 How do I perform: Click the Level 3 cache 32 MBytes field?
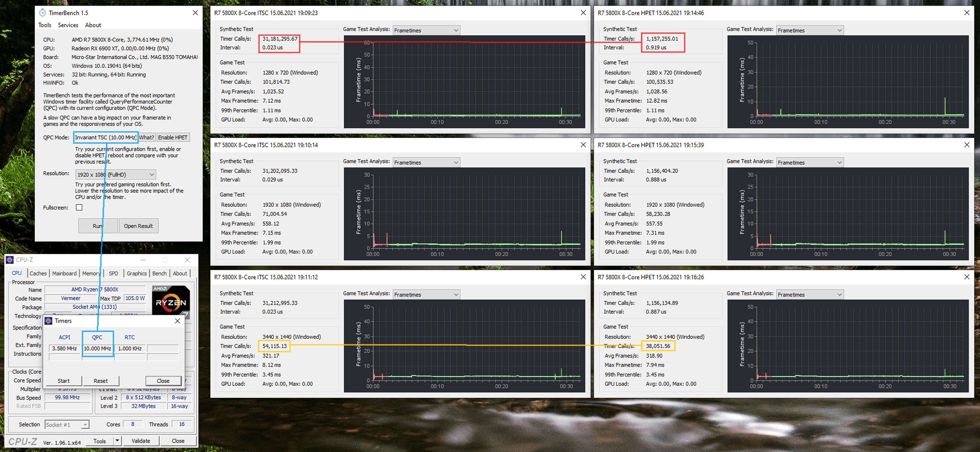tap(143, 406)
